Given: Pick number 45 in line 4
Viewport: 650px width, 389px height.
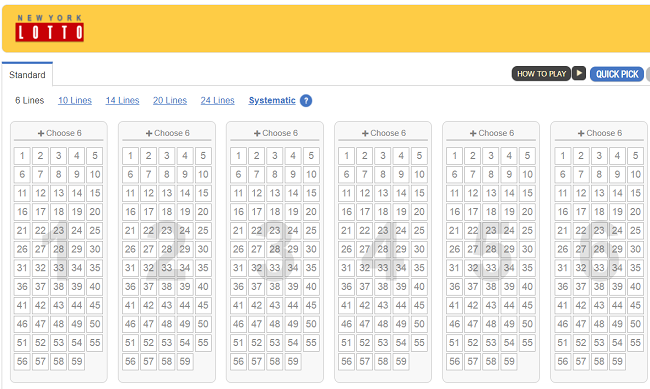Looking at the screenshot, I should [419, 305].
